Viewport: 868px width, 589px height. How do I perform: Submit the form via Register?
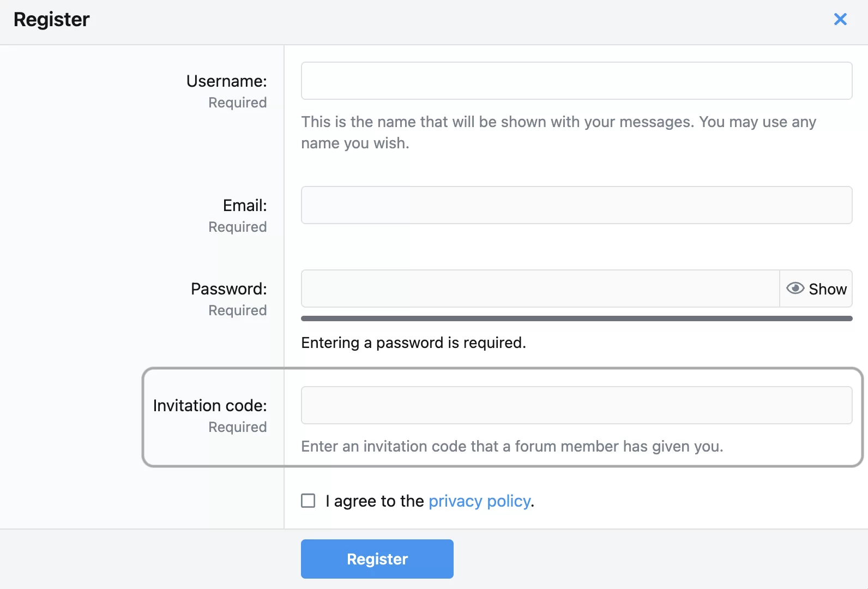point(377,558)
